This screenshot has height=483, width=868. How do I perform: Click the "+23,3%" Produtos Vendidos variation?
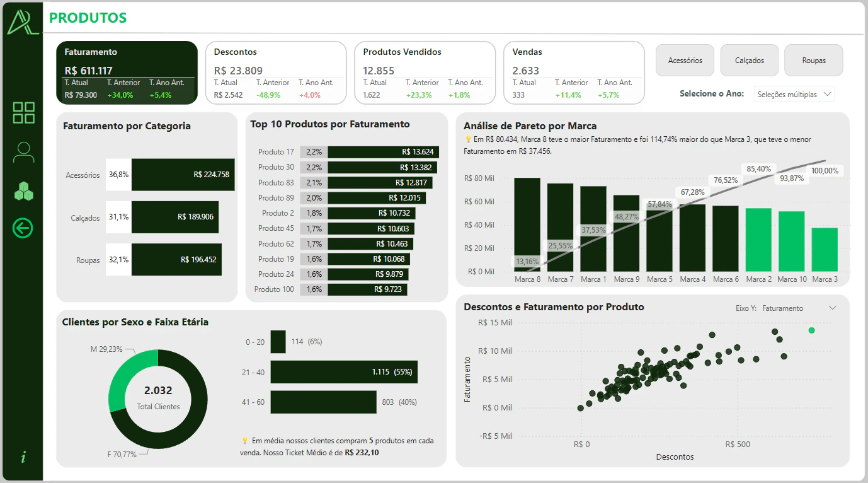click(419, 95)
